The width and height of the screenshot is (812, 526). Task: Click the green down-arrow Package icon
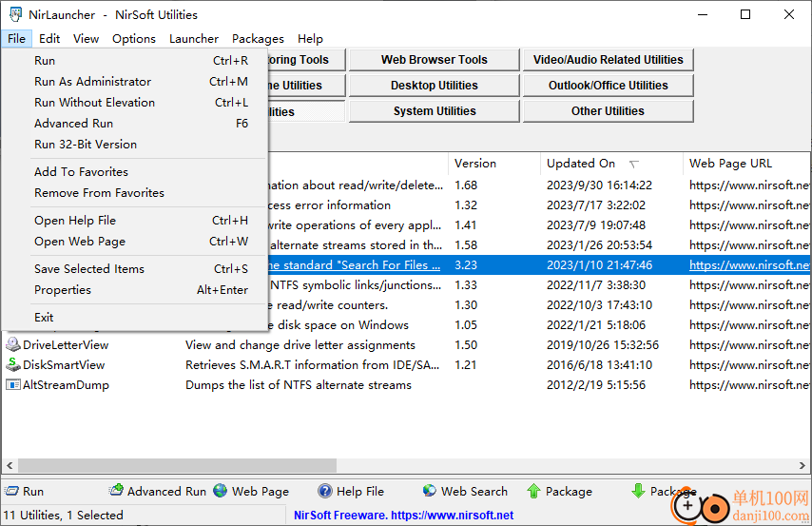638,491
